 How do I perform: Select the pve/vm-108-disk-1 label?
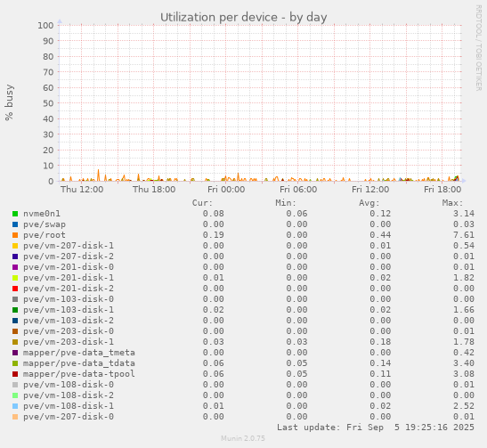click(x=69, y=406)
